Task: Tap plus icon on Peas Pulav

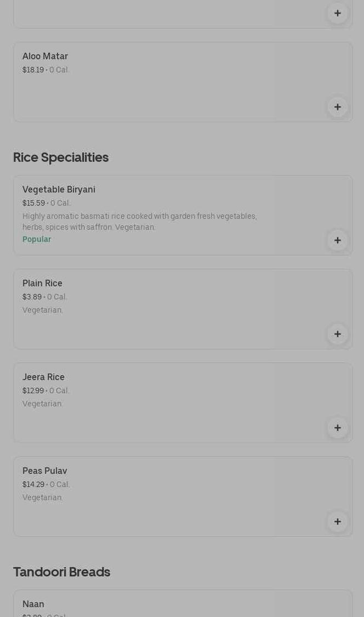Action: pyautogui.click(x=337, y=522)
